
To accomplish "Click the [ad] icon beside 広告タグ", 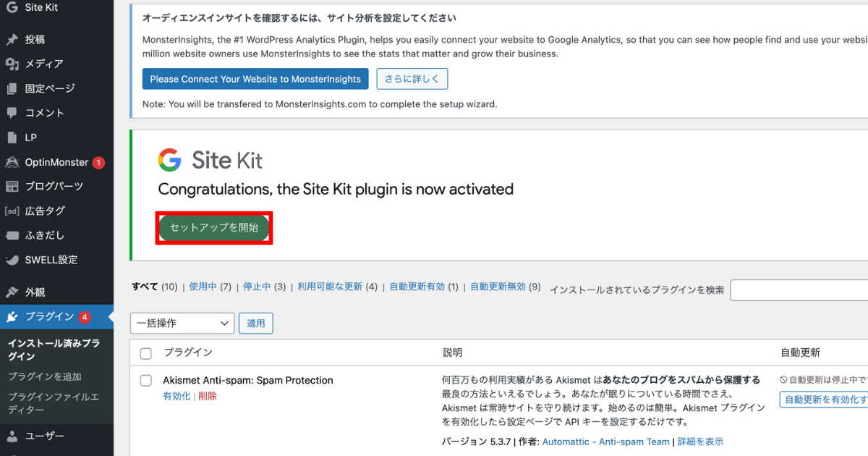I will point(12,211).
